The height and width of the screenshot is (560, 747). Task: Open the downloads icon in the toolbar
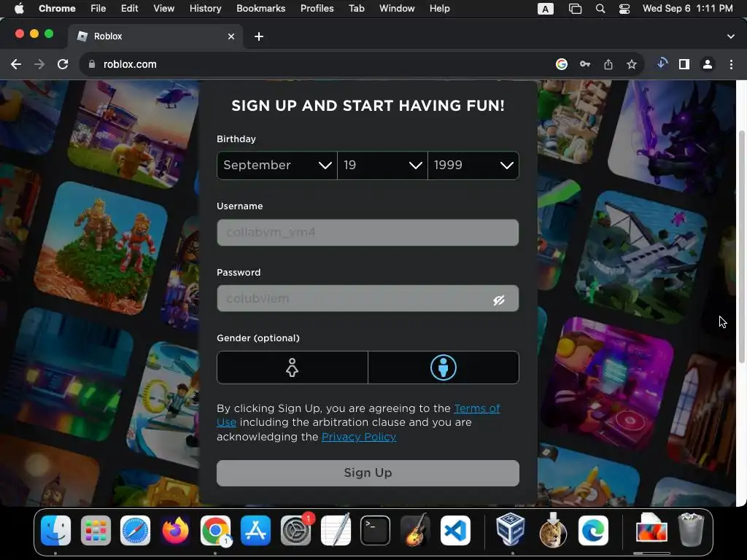[x=662, y=63]
